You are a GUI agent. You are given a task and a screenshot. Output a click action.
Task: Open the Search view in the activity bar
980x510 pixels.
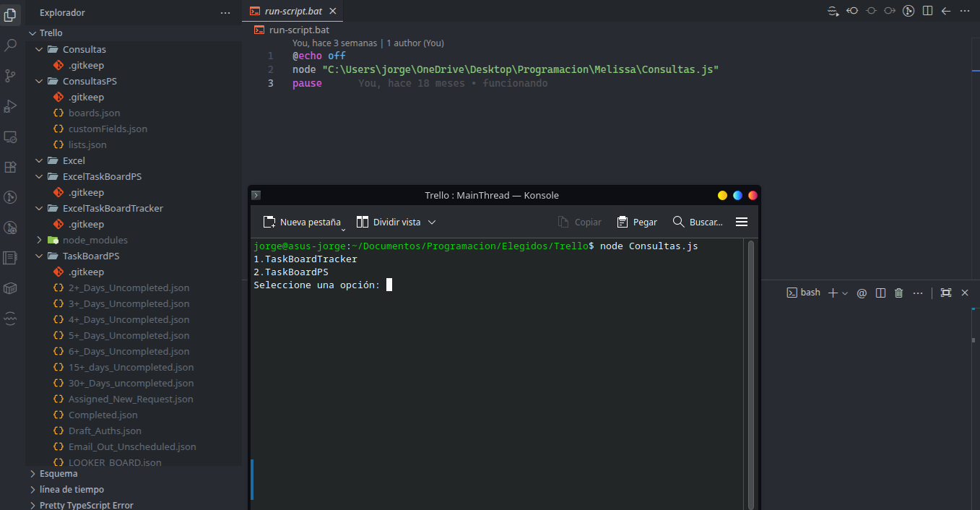[11, 45]
